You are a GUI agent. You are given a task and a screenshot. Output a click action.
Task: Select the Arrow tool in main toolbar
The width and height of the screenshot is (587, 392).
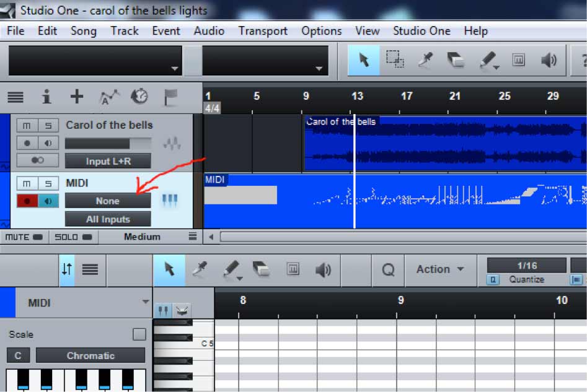(x=364, y=60)
